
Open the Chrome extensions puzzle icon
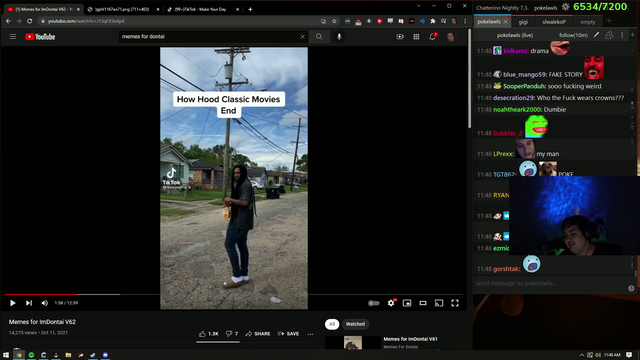[x=433, y=21]
